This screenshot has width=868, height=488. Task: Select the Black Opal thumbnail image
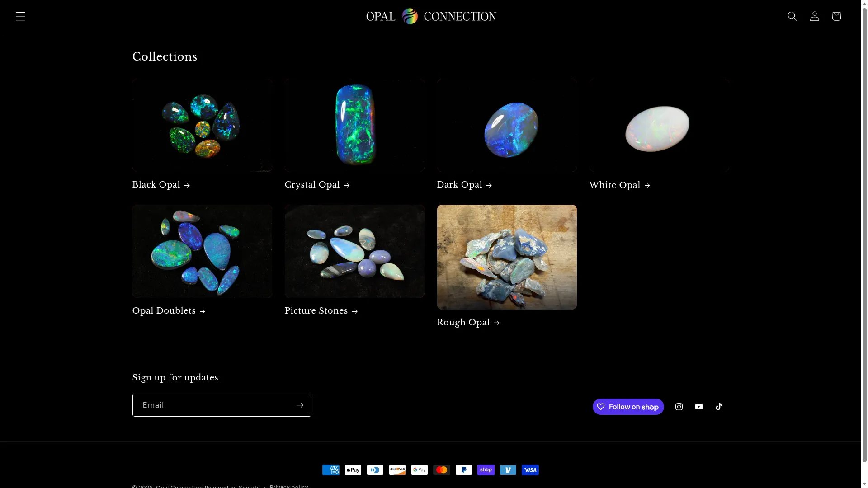[x=202, y=125]
